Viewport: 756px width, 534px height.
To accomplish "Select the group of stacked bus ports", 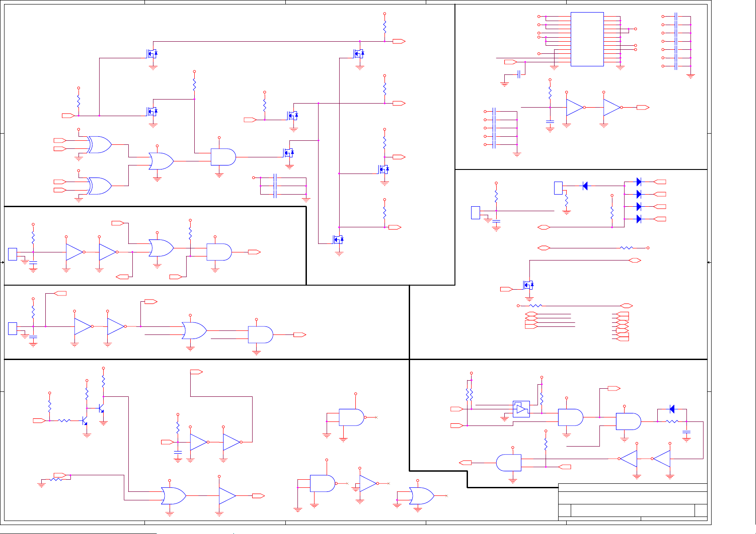I will (x=622, y=326).
